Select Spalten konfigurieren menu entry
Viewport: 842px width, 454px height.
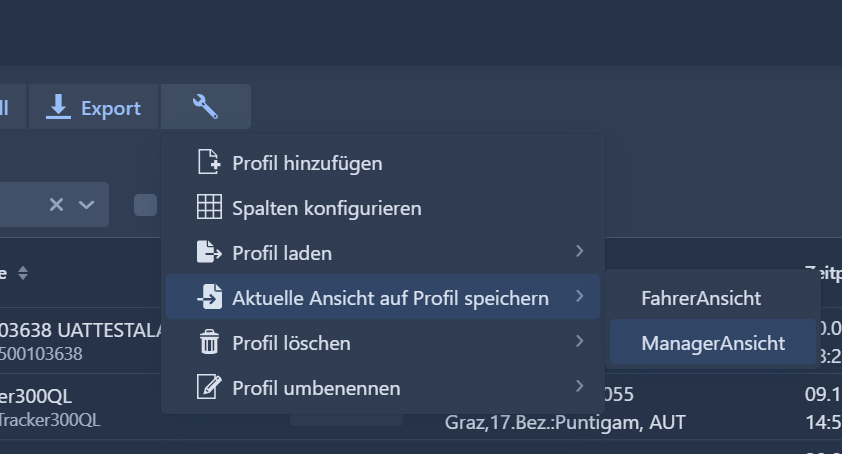tap(326, 208)
